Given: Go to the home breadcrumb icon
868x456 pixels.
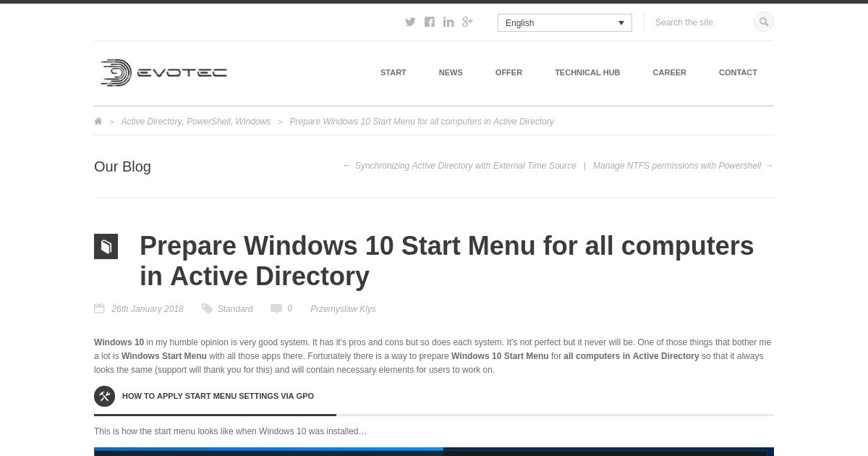Looking at the screenshot, I should point(98,122).
